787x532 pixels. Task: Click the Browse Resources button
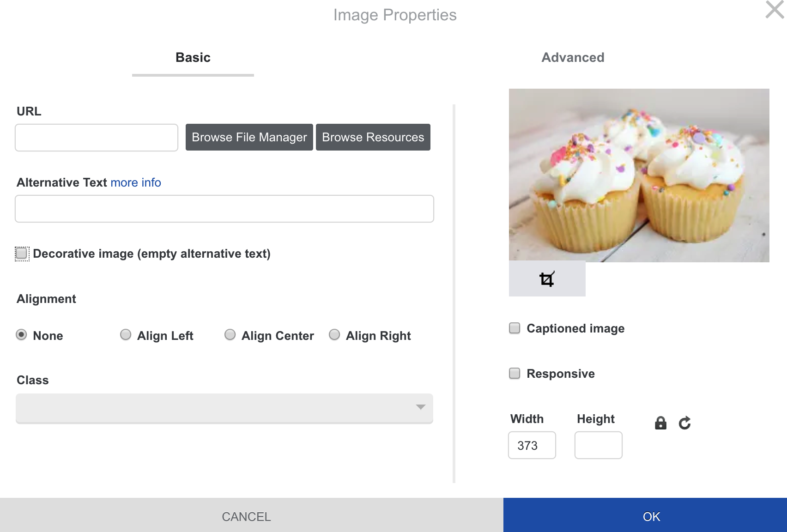pyautogui.click(x=373, y=137)
